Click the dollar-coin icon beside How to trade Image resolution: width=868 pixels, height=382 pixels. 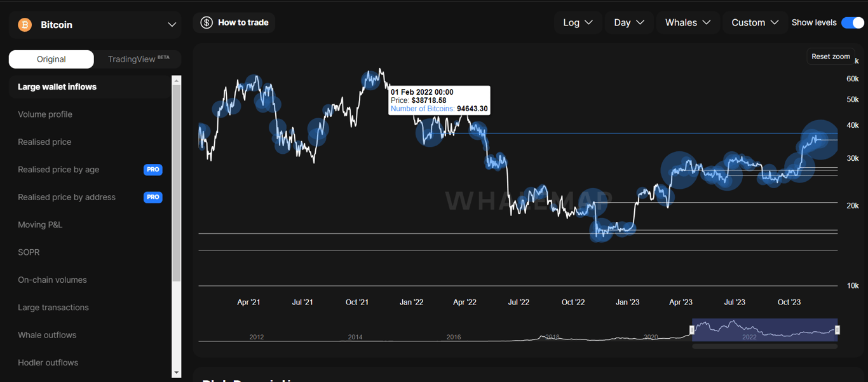[207, 23]
